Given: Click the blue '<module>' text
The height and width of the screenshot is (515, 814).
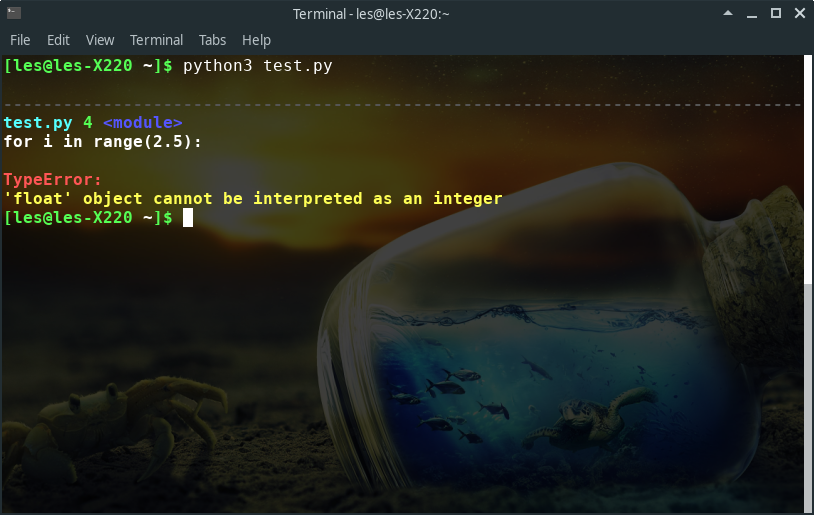Looking at the screenshot, I should [x=143, y=123].
